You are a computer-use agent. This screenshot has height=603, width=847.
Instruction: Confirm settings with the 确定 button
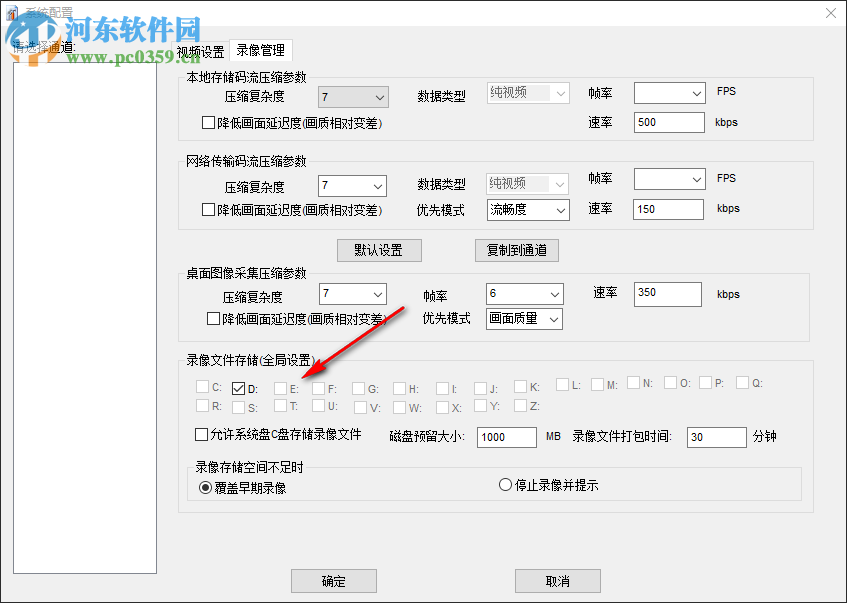click(333, 581)
